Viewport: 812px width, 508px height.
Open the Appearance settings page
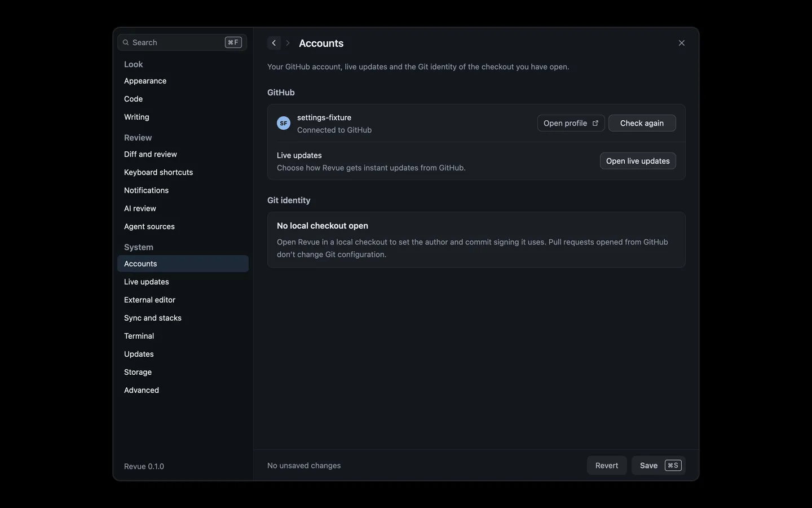tap(183, 81)
